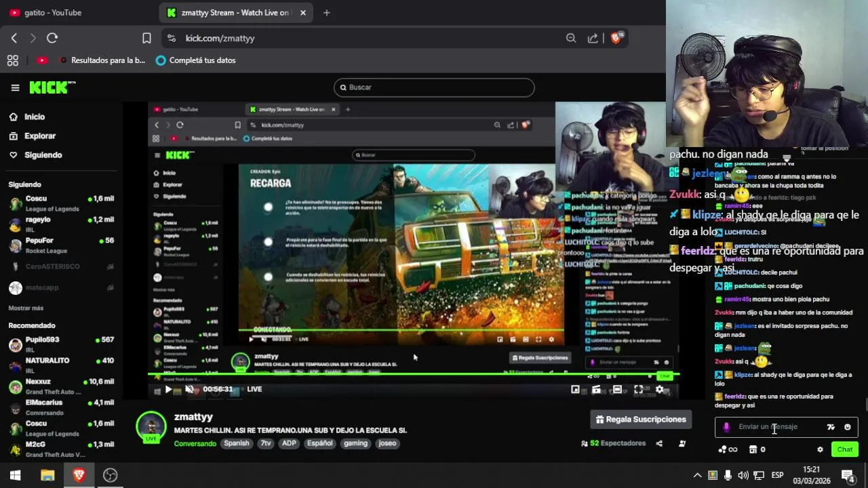The image size is (868, 488).
Task: Open the Kick hamburger menu
Action: 15,87
